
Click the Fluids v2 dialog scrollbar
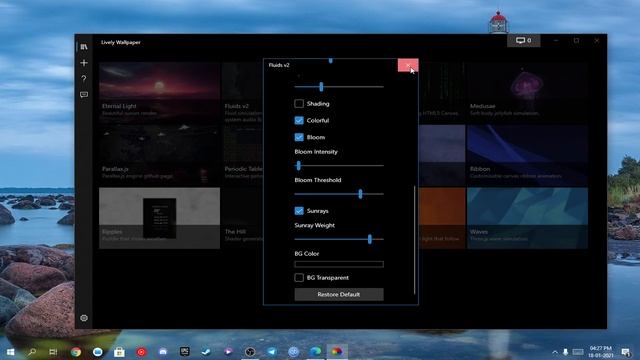(414, 240)
